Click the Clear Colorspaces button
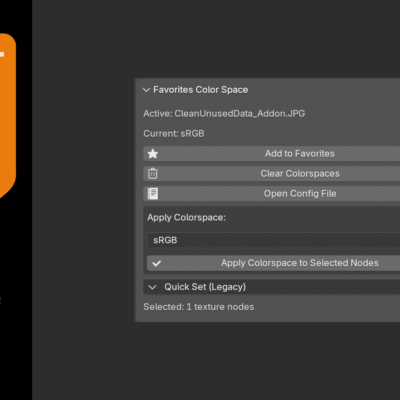The height and width of the screenshot is (400, 400). click(272, 174)
